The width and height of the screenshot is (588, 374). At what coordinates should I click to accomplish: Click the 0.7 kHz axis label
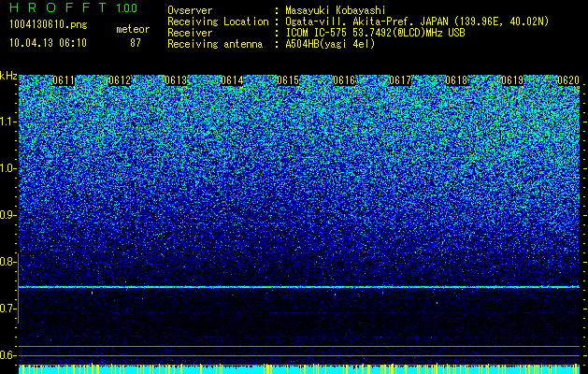[x=8, y=309]
